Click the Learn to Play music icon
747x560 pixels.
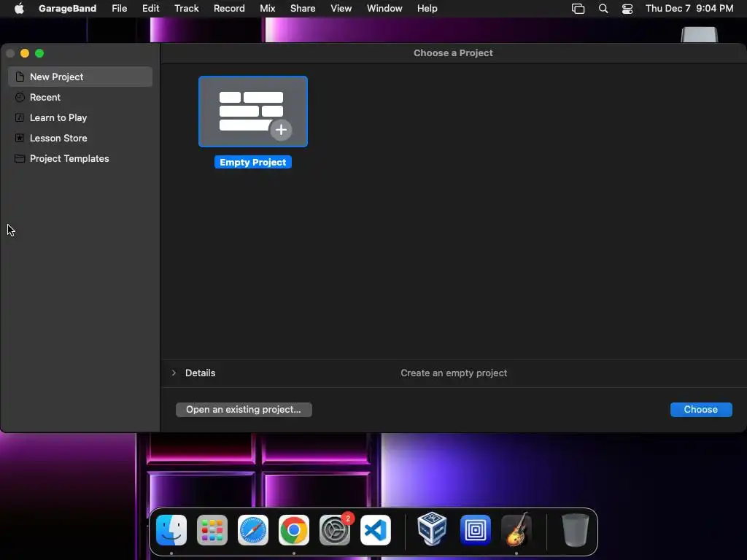pyautogui.click(x=20, y=117)
